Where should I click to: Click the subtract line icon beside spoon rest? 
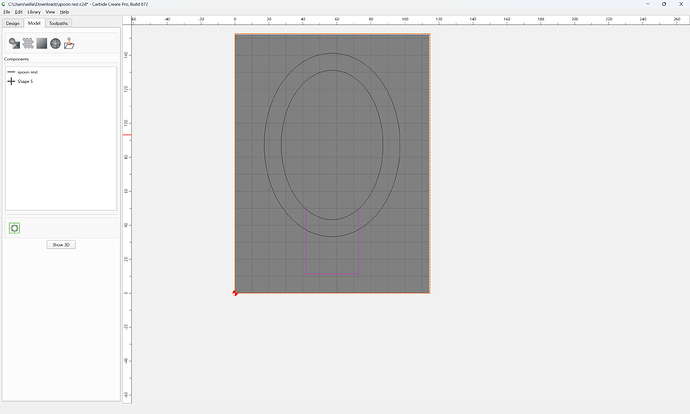click(x=11, y=72)
